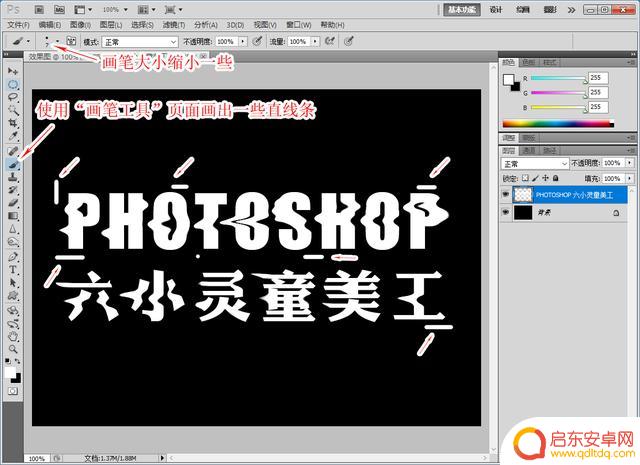Open the 流量 flow slider arrow
The height and width of the screenshot is (465, 640).
pos(316,42)
